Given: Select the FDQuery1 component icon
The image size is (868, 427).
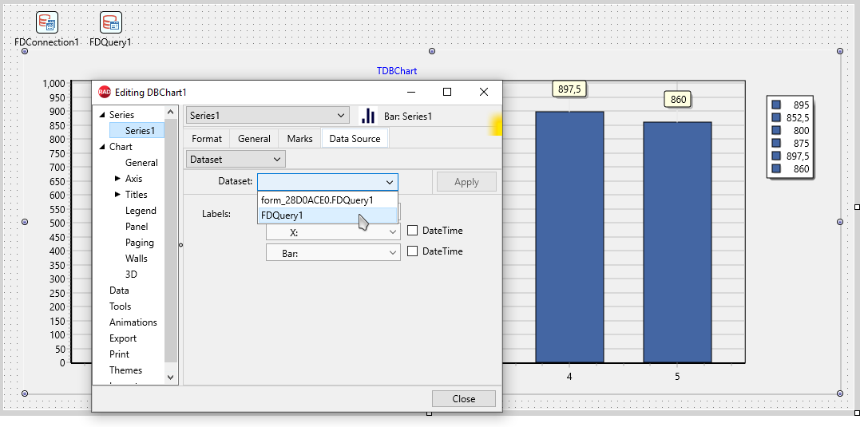Looking at the screenshot, I should click(111, 22).
